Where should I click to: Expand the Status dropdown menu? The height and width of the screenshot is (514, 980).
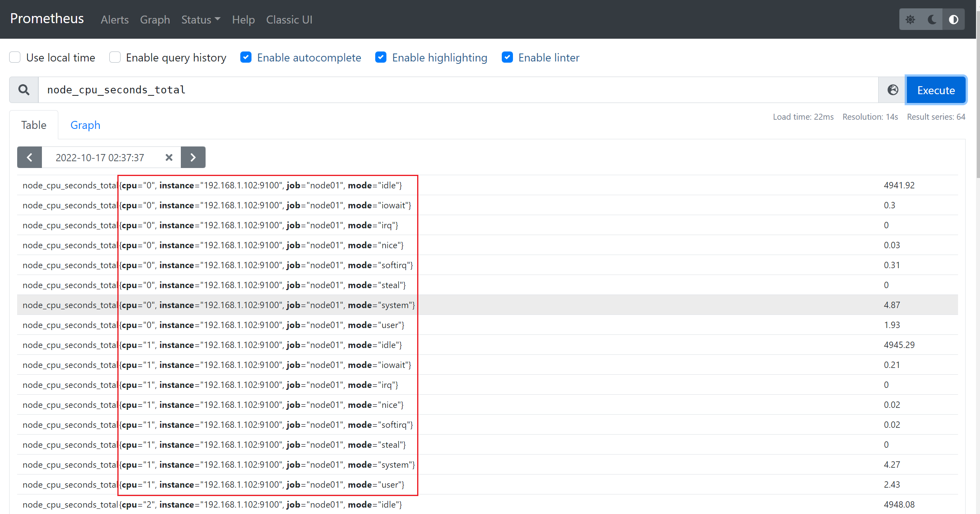201,20
